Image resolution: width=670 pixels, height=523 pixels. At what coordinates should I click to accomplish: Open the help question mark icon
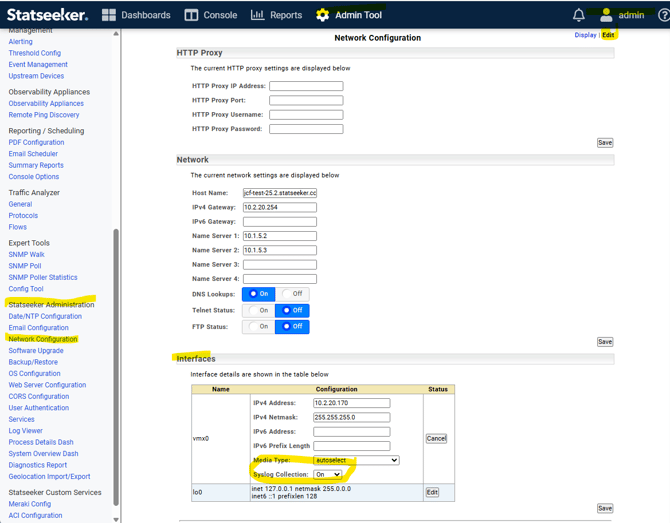tap(663, 15)
